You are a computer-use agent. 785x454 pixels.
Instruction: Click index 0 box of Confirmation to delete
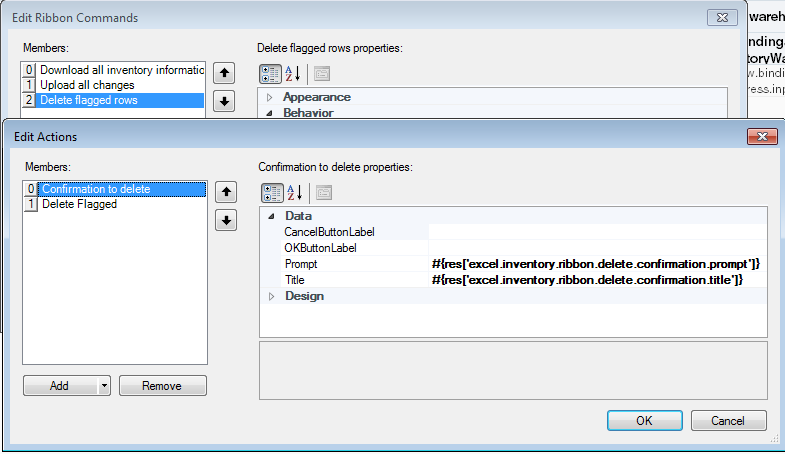click(x=31, y=189)
